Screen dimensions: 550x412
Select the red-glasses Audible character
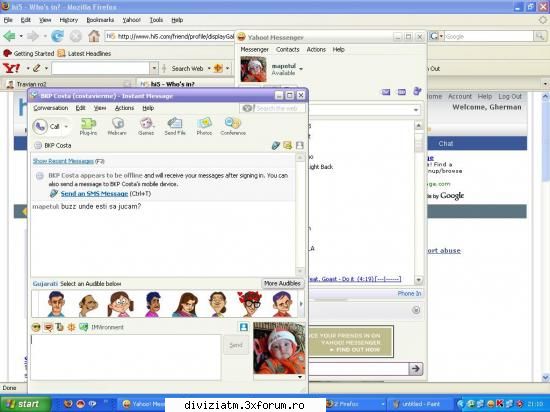point(250,304)
